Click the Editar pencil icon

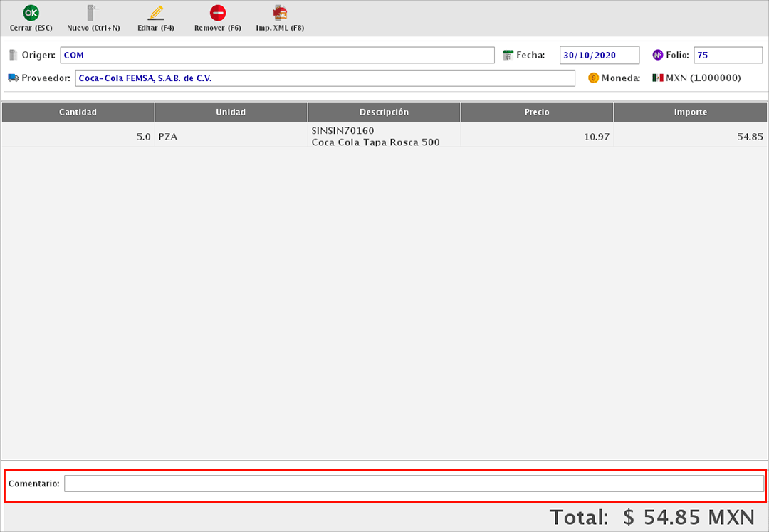click(155, 13)
